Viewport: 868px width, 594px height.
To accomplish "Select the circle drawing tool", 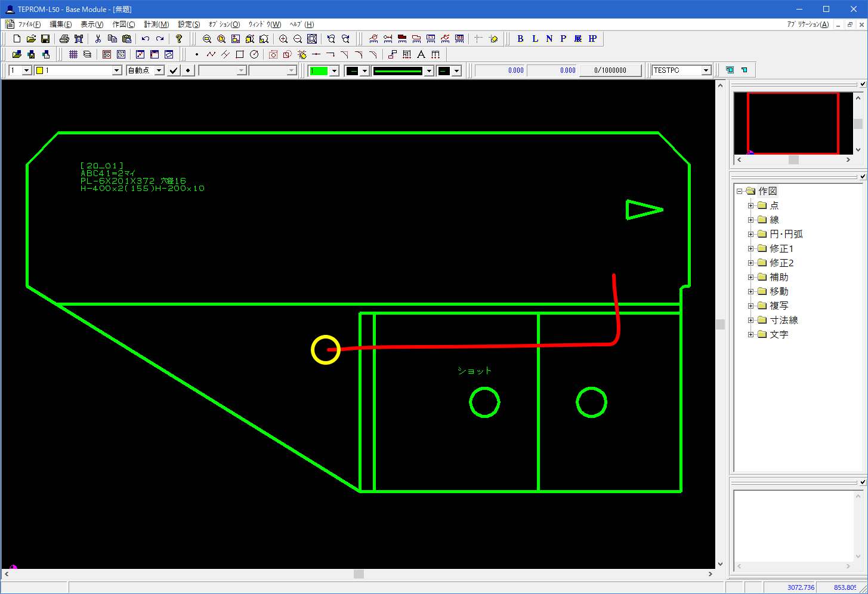I will tap(254, 54).
